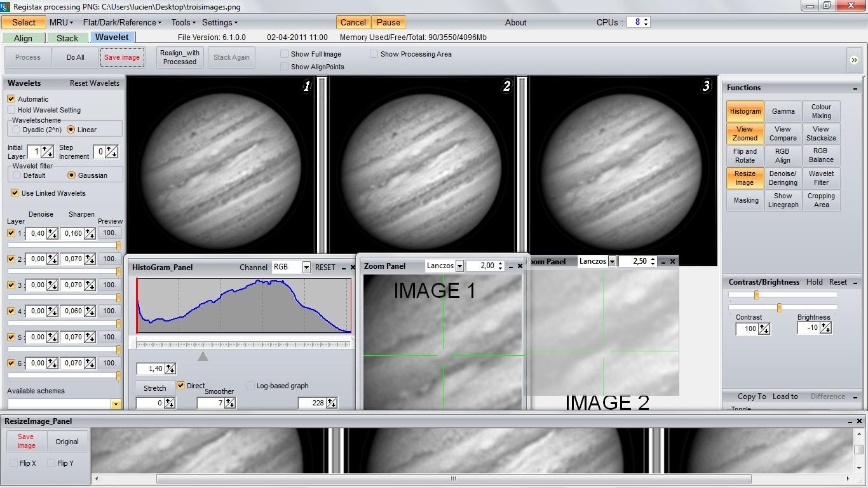Collapse the Functions panel
This screenshot has width=868, height=488.
click(x=855, y=88)
